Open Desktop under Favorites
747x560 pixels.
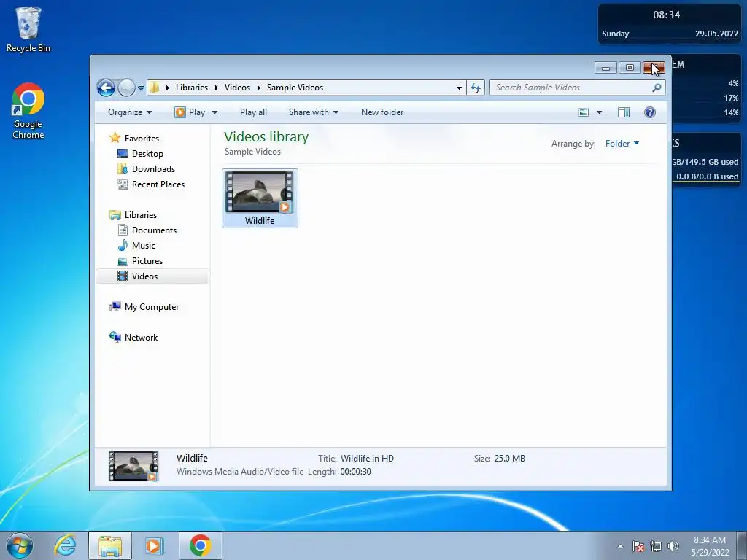(147, 154)
